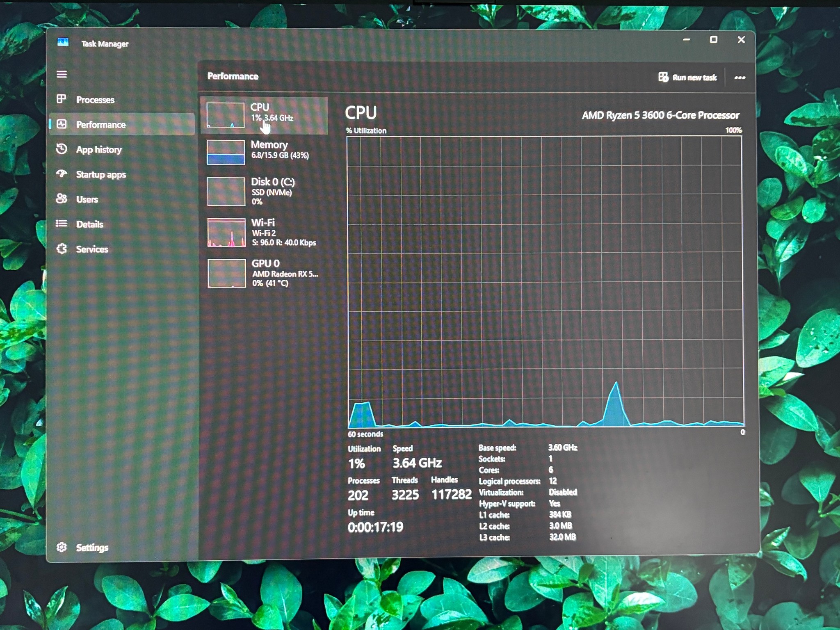Select Memory mini graph thumbnail
Image resolution: width=840 pixels, height=630 pixels.
226,152
